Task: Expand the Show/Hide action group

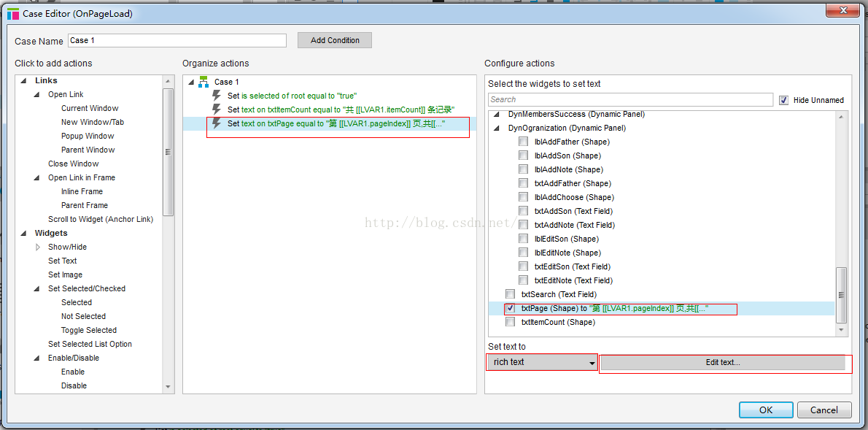Action: pyautogui.click(x=38, y=247)
